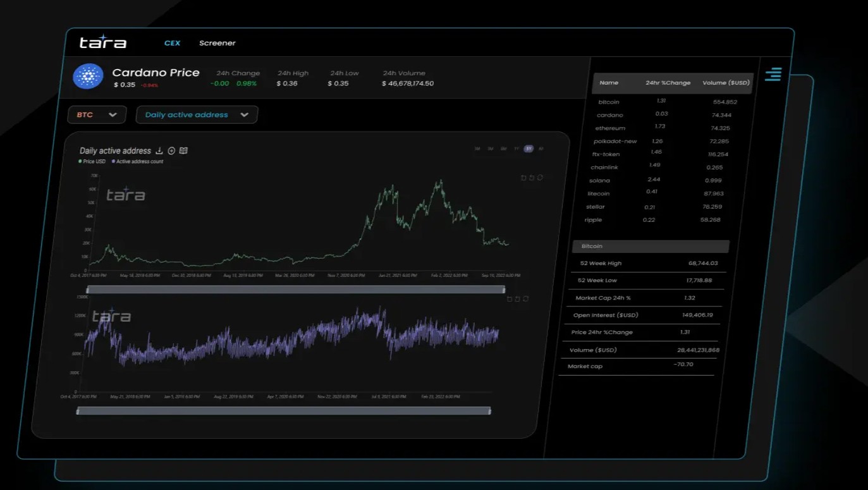Click the Cardano coin logo

pyautogui.click(x=88, y=77)
